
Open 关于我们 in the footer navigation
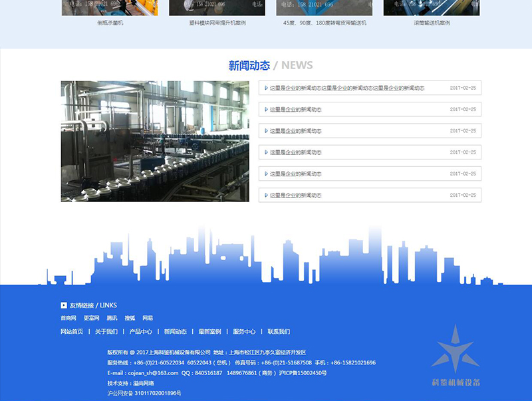(106, 331)
